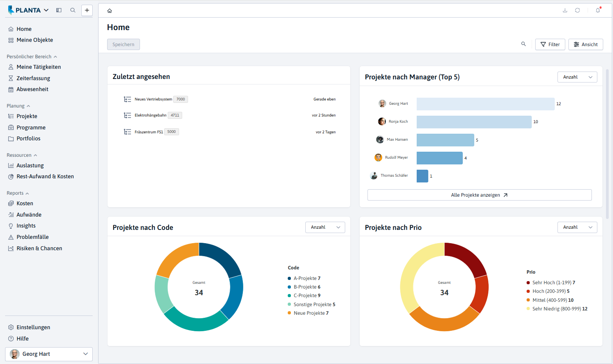
Task: Click Ronja Koch's avatar
Action: pyautogui.click(x=382, y=122)
